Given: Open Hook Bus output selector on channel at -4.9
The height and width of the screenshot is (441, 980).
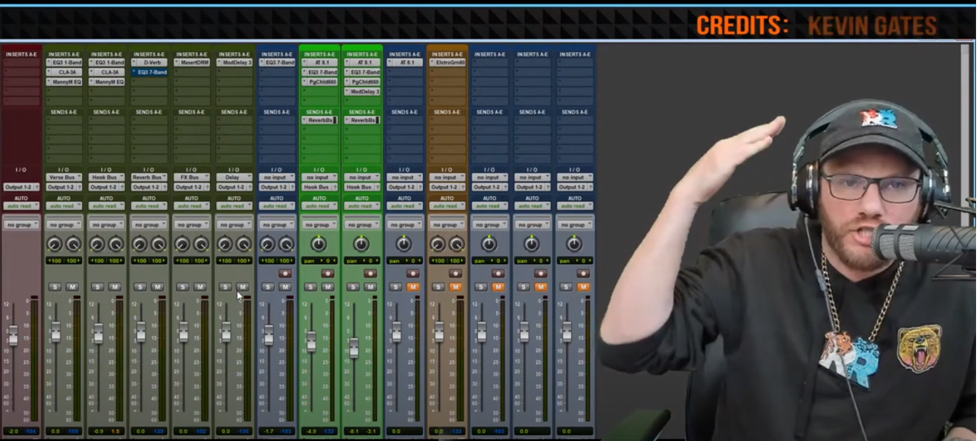Looking at the screenshot, I should point(319,187).
